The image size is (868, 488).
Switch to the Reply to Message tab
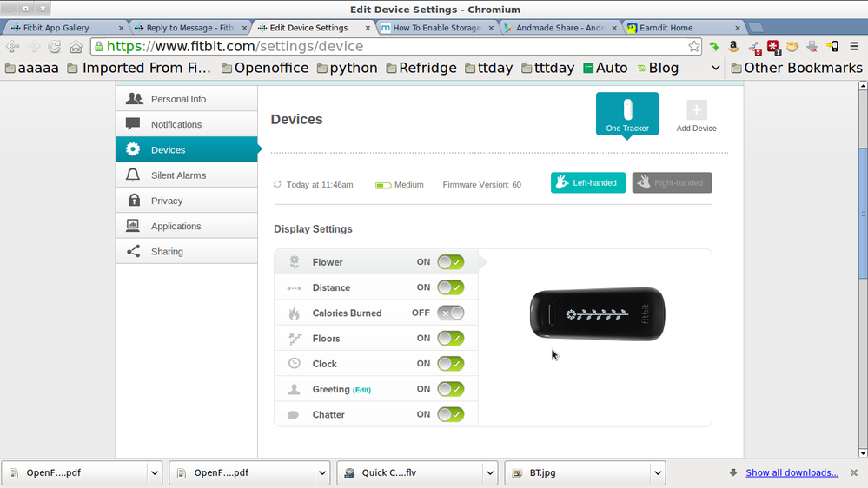pos(190,28)
